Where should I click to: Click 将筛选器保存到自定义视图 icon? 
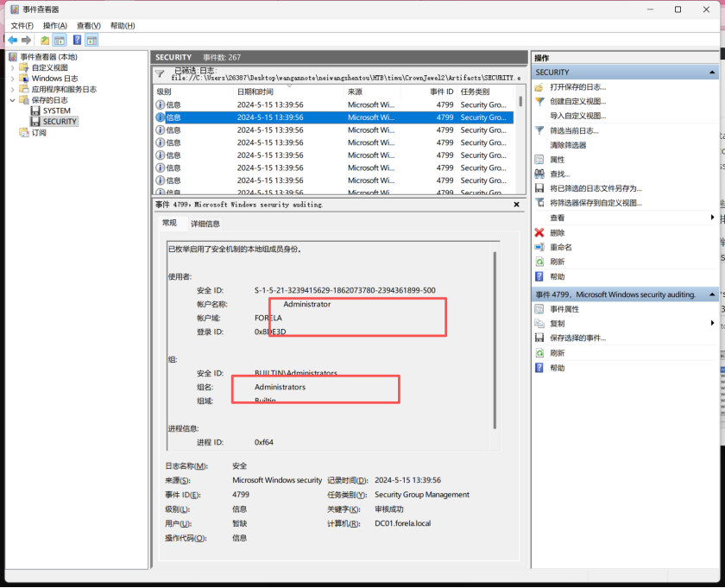[x=539, y=203]
